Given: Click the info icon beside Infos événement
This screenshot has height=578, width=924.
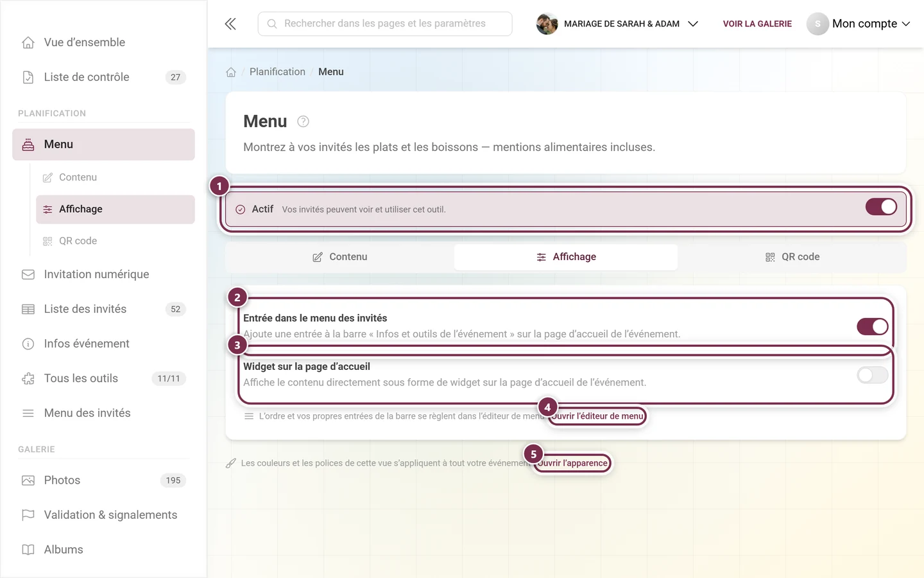Looking at the screenshot, I should 28,344.
